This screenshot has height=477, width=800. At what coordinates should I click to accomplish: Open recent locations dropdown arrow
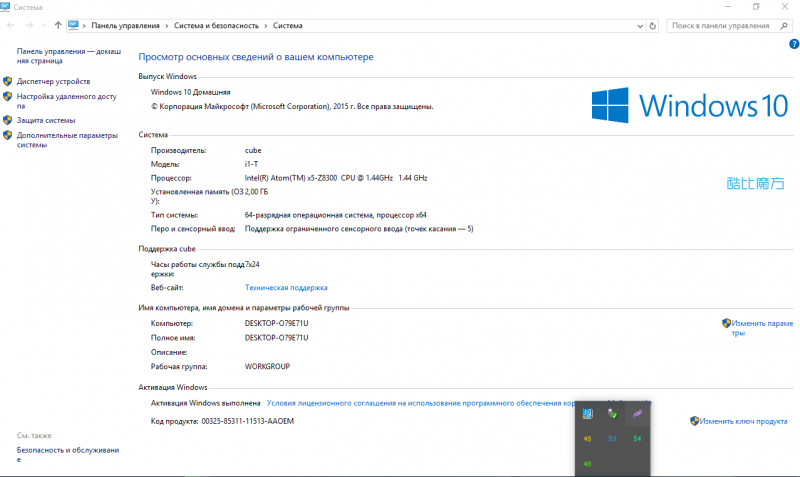pyautogui.click(x=44, y=26)
